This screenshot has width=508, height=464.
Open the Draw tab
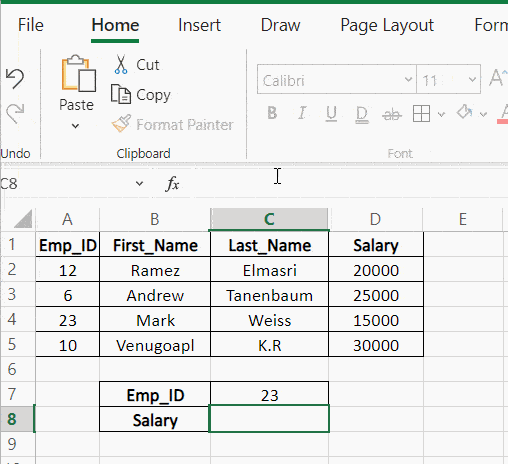point(280,25)
